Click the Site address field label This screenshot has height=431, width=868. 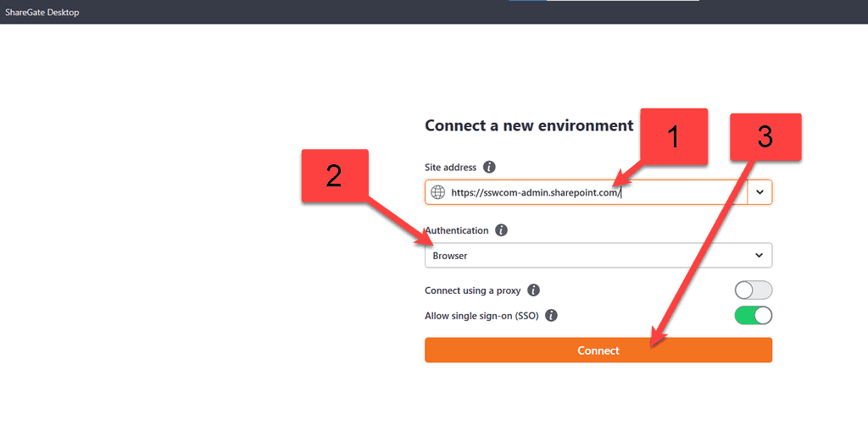450,168
